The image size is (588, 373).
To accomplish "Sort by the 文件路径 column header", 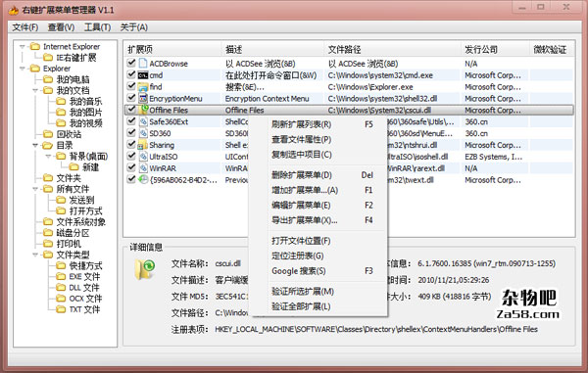I will (x=392, y=49).
